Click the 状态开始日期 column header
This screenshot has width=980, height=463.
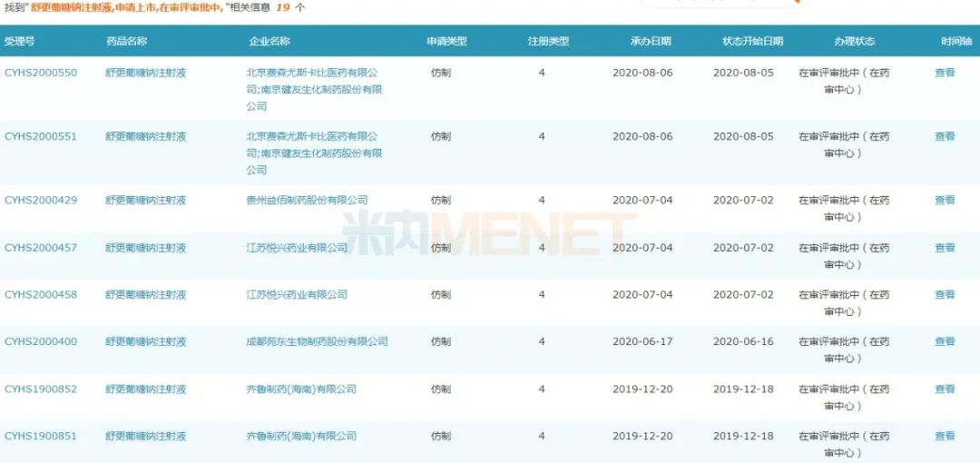pyautogui.click(x=752, y=41)
